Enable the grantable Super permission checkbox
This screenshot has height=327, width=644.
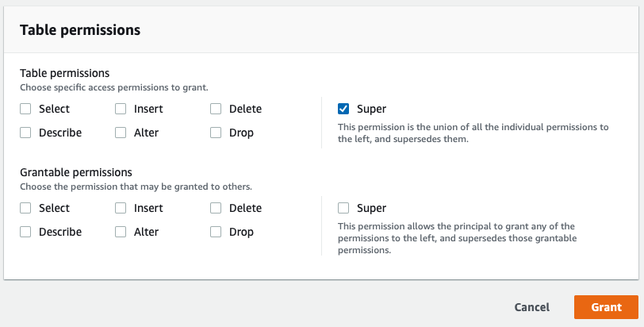[343, 208]
